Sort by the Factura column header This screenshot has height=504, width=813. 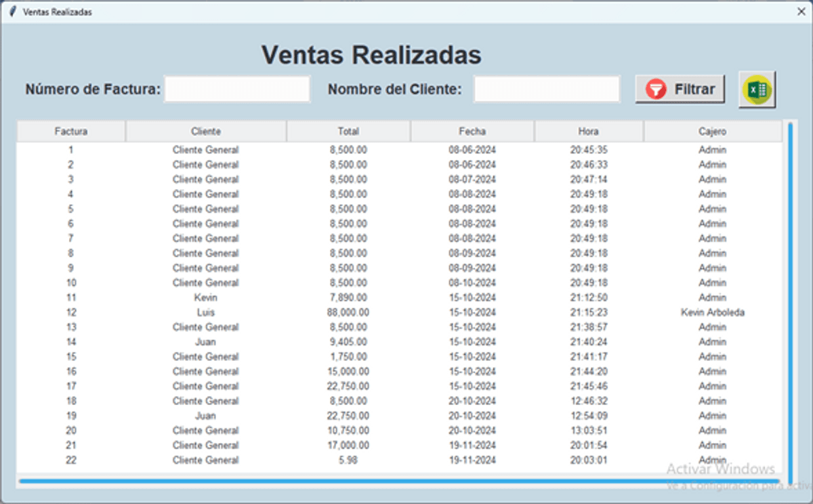(x=71, y=131)
